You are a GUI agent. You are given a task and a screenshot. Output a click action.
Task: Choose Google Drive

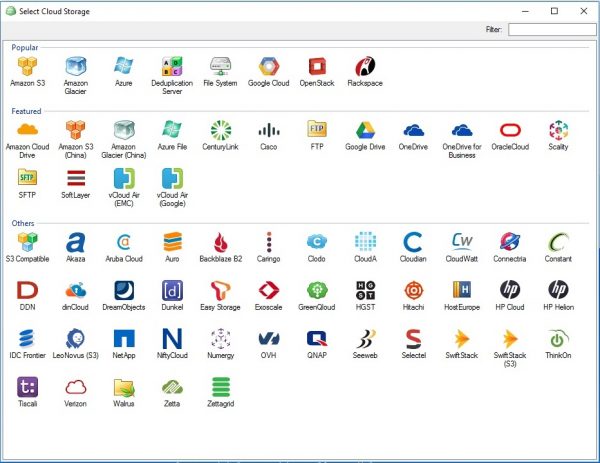(x=365, y=130)
